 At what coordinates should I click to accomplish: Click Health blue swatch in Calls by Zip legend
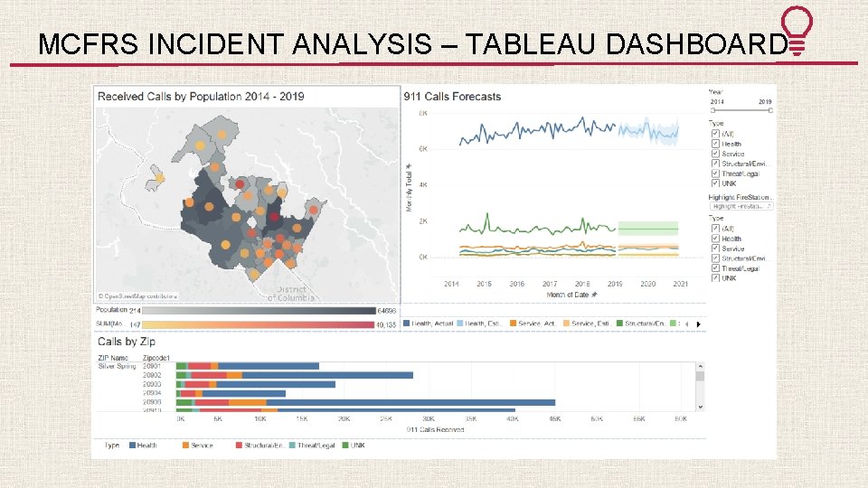(132, 446)
